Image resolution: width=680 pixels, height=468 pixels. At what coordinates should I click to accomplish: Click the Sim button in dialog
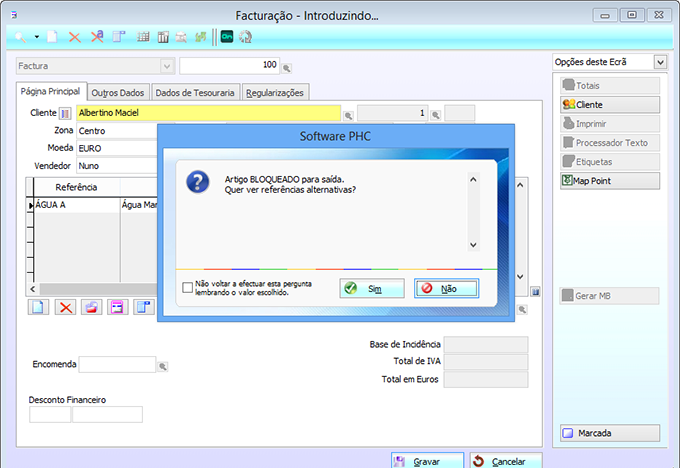click(372, 288)
